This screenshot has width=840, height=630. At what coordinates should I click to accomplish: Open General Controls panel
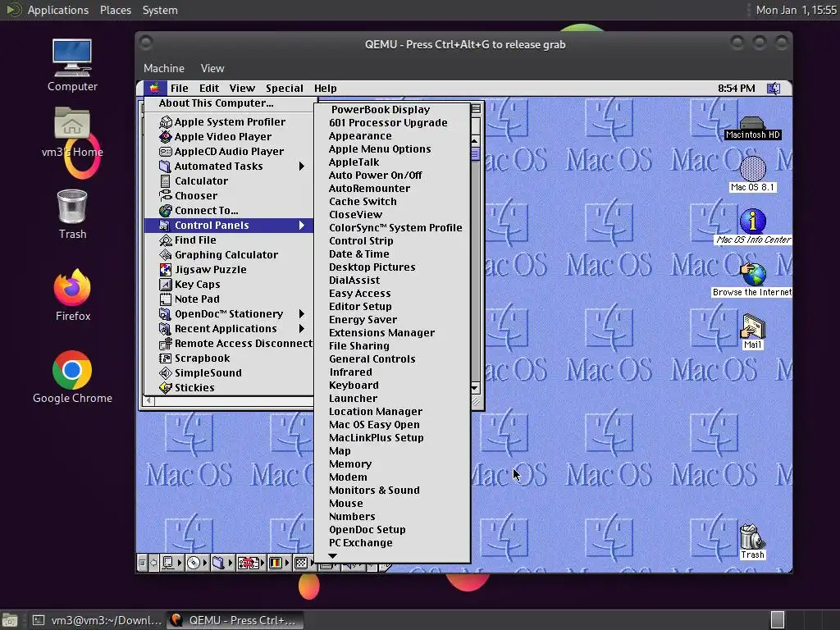pos(392,359)
